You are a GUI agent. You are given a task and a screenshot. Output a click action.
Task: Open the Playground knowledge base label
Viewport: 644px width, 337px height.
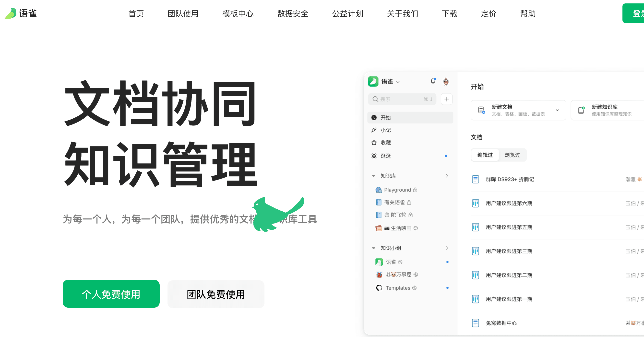pos(397,190)
